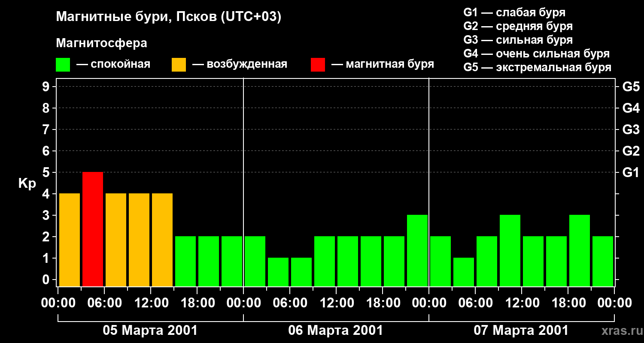Click the 'G2 — средняя буря' legend line
644x343 pixels.
click(x=518, y=26)
